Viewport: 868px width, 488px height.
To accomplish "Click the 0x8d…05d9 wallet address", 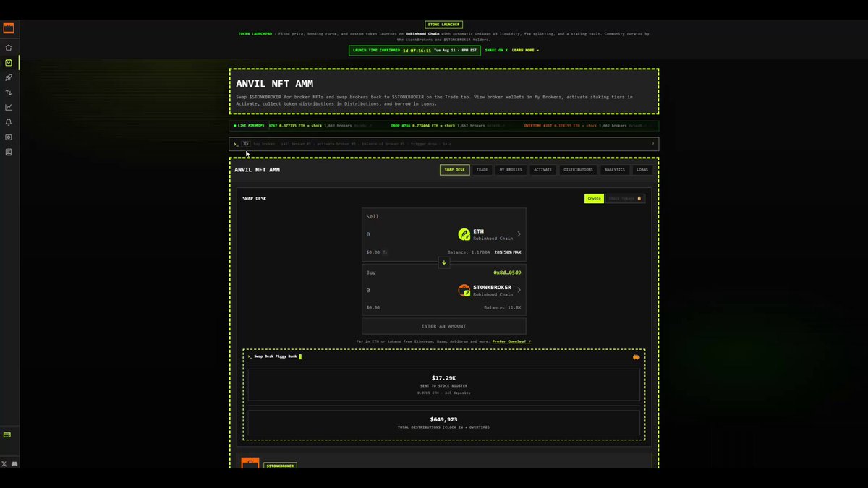I will point(507,273).
